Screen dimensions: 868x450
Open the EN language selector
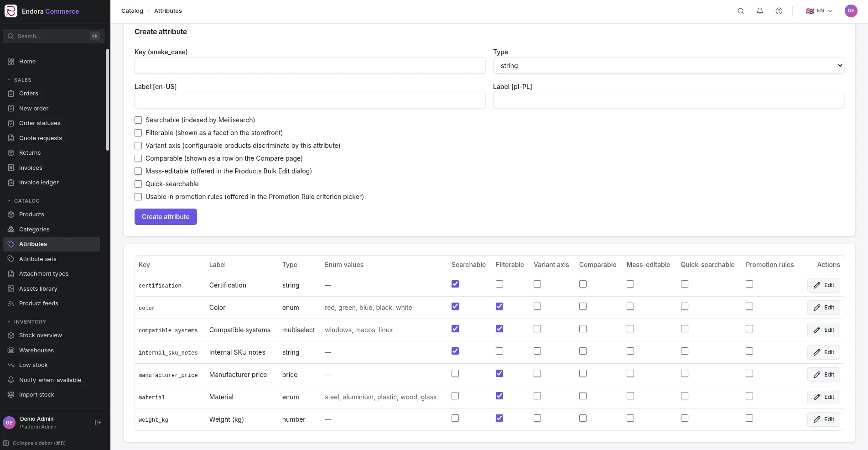[x=820, y=11]
